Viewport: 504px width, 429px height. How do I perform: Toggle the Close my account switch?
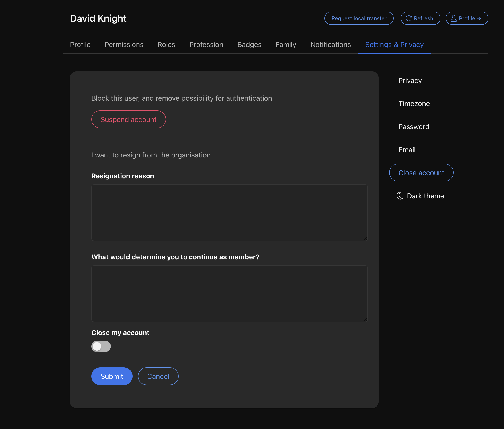click(101, 346)
